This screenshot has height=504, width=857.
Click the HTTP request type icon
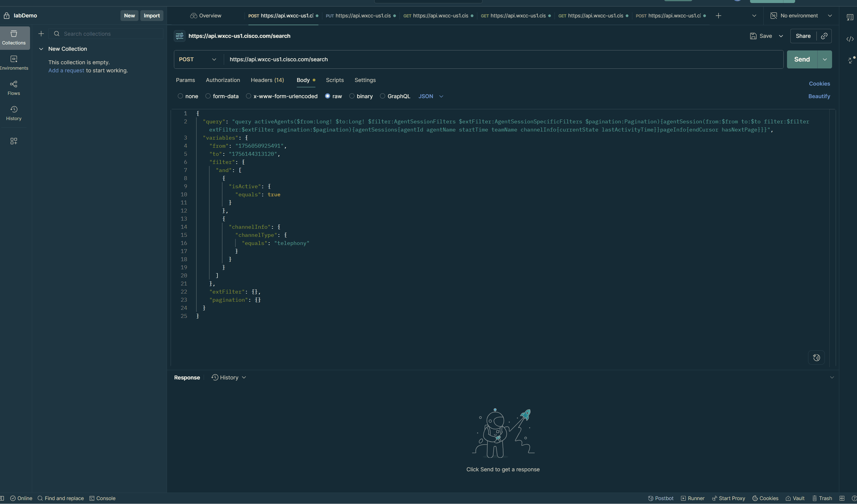pos(180,36)
